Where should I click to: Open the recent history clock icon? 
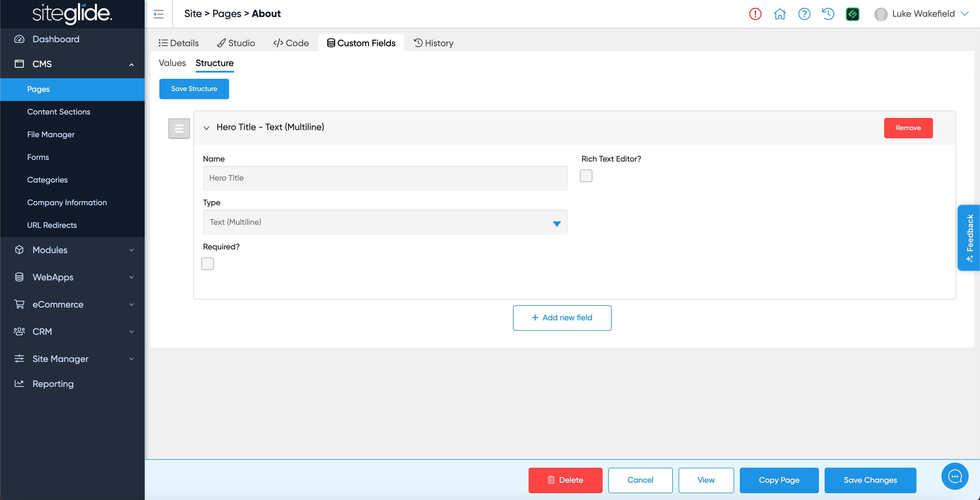[x=828, y=14]
